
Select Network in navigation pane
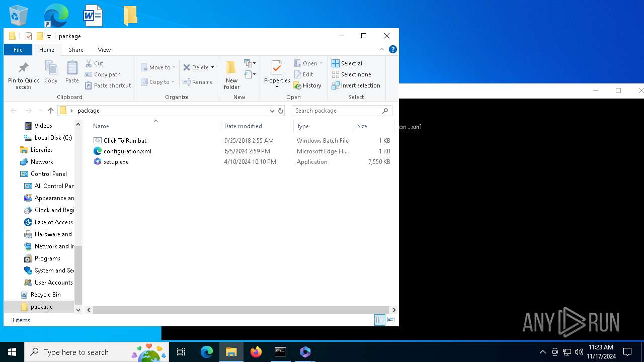[x=41, y=162]
